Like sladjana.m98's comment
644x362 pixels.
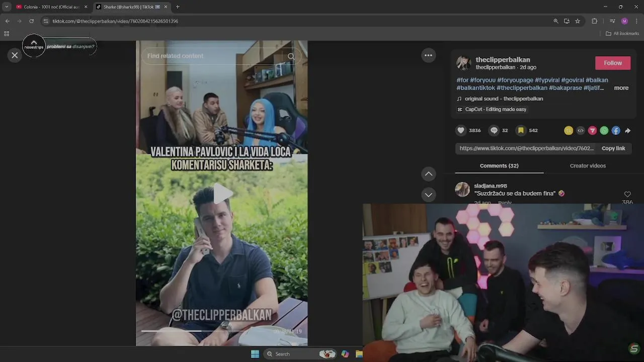(627, 194)
